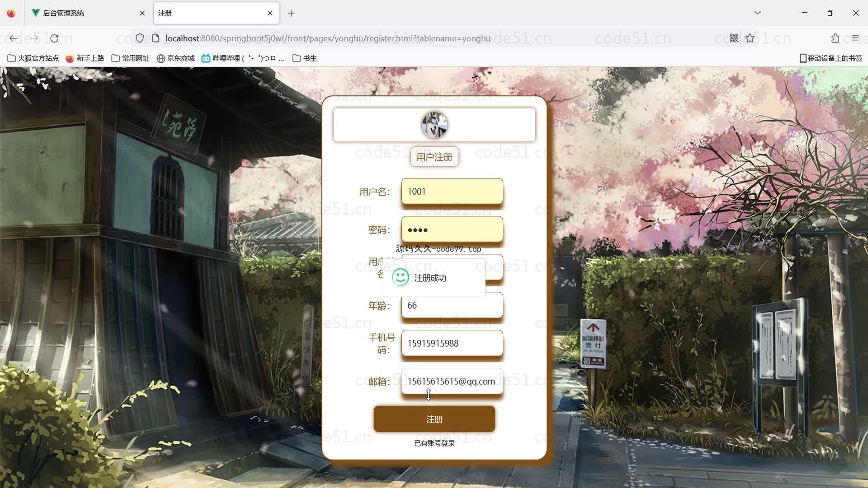Open the QR code icon in address bar

point(734,38)
